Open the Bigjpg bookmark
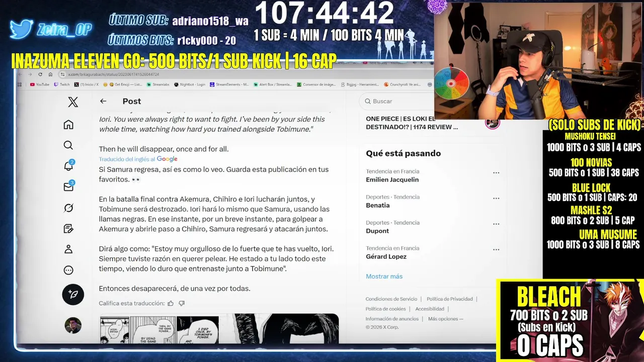The height and width of the screenshot is (362, 644). click(x=360, y=84)
